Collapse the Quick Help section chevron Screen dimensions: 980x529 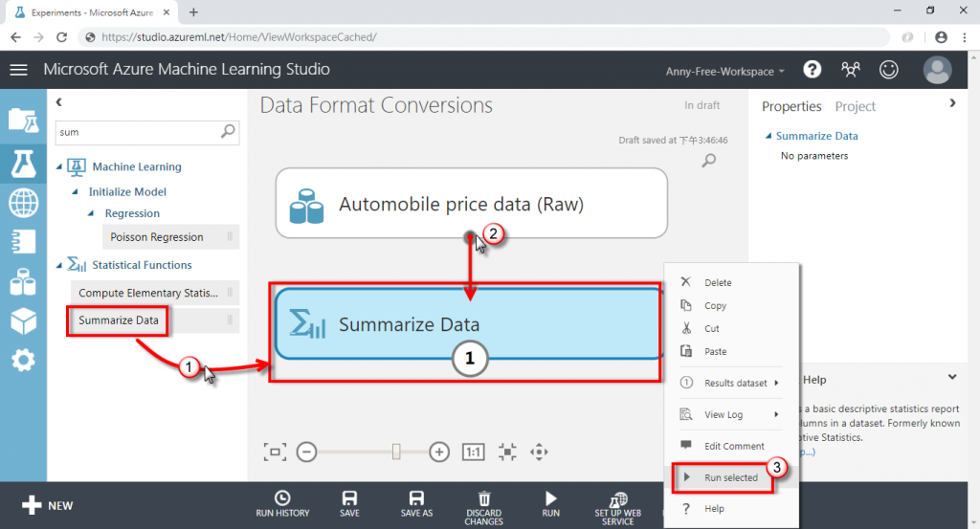[952, 377]
